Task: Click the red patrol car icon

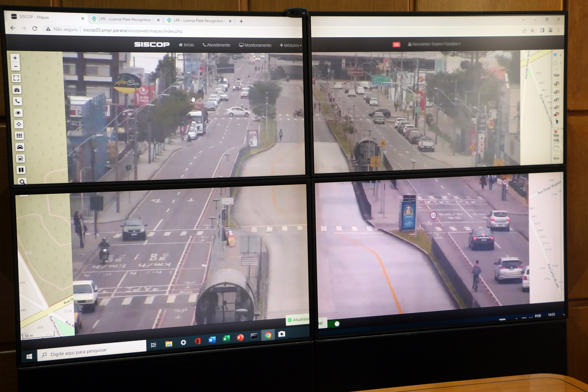Action: tap(556, 114)
